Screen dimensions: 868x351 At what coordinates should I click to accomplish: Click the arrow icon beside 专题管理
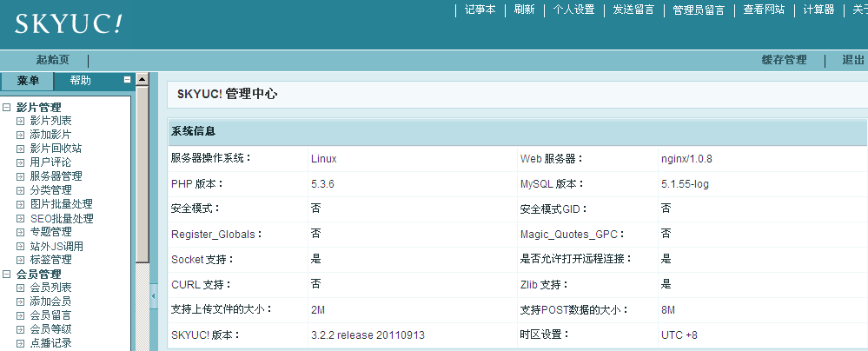point(21,233)
